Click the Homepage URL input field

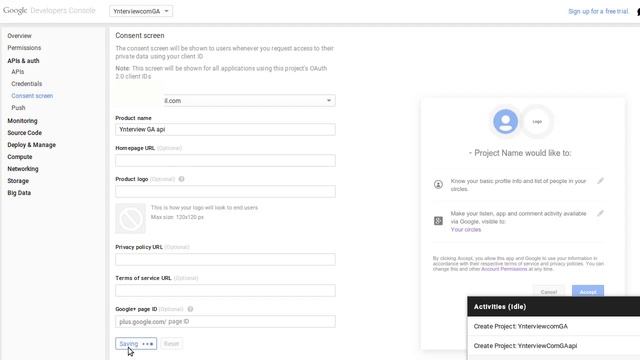point(225,160)
